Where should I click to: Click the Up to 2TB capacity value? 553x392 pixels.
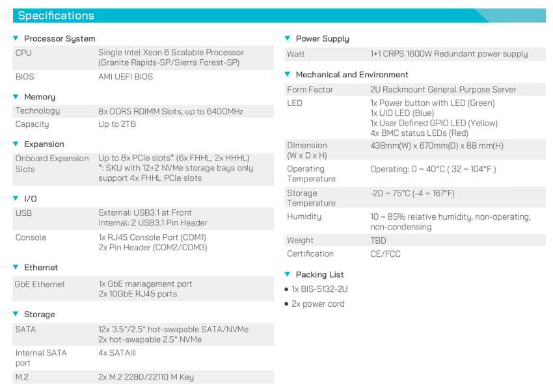pyautogui.click(x=118, y=124)
